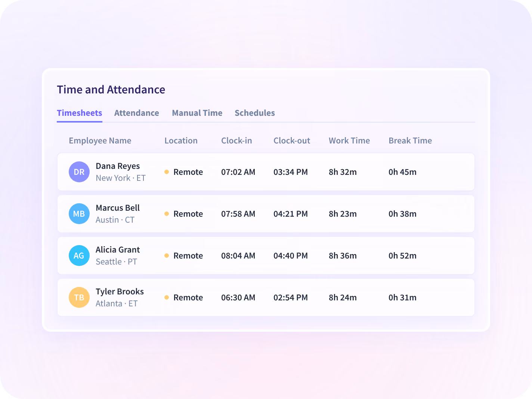This screenshot has height=399, width=532.
Task: Click the Work Time column header
Action: pyautogui.click(x=349, y=141)
